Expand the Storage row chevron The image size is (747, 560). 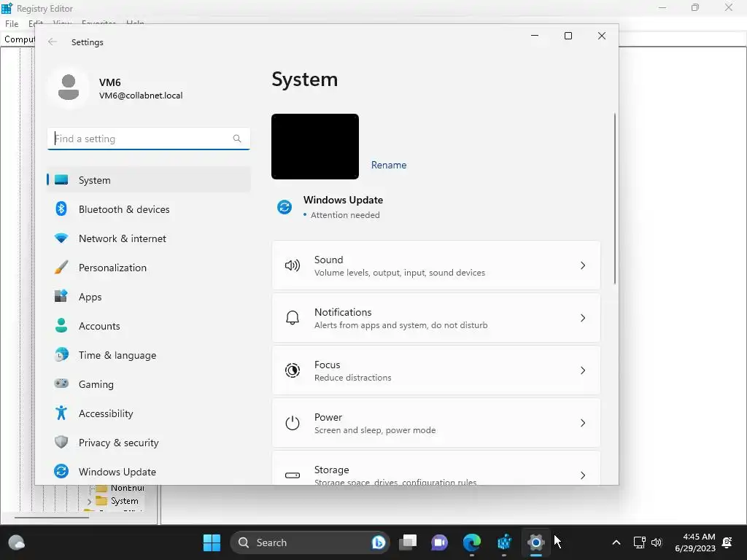(x=583, y=475)
